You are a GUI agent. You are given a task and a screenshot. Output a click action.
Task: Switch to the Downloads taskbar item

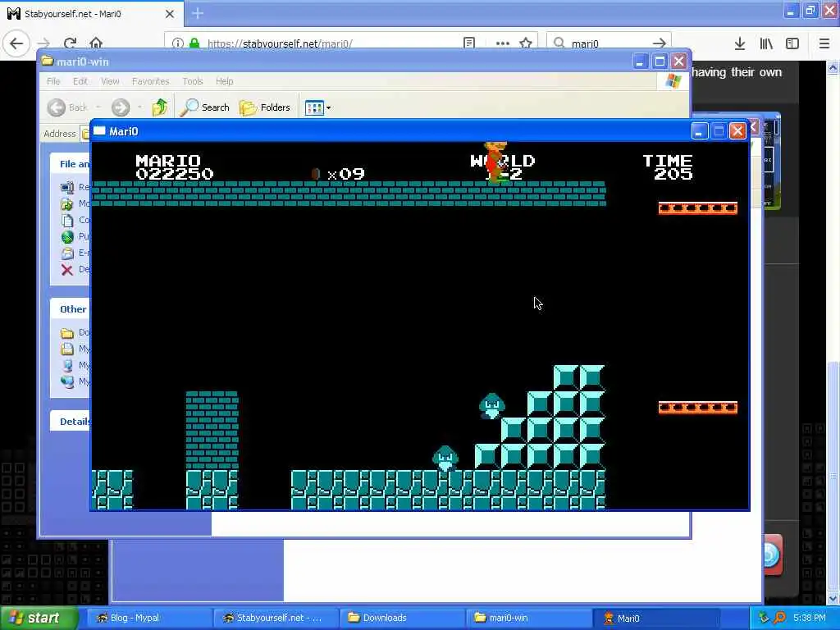(402, 619)
